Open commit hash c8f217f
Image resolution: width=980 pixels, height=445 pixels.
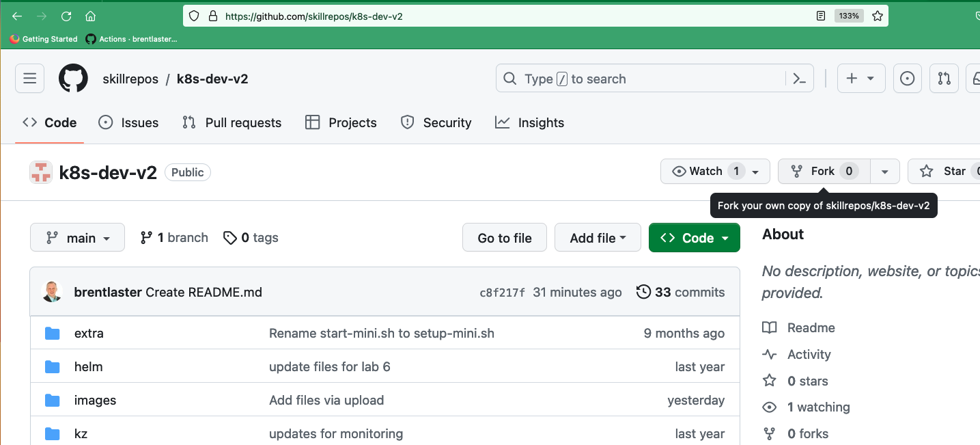tap(503, 293)
